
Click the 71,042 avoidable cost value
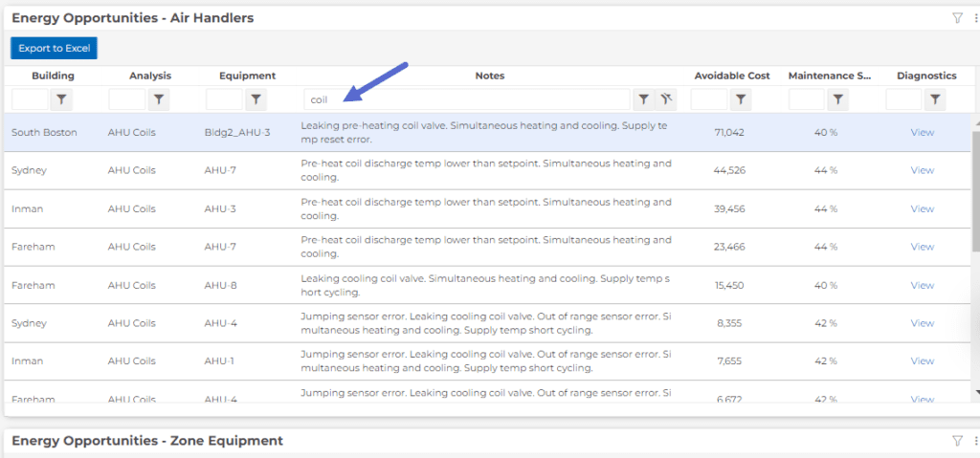coord(728,133)
